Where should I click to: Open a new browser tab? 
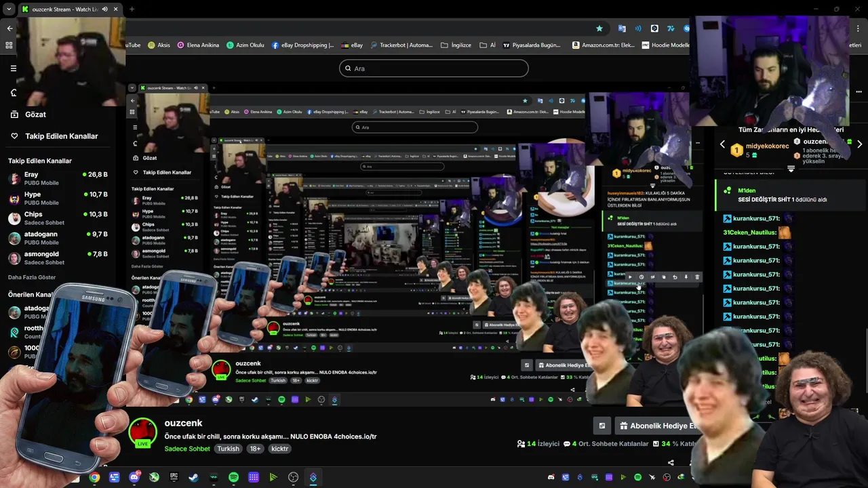coord(132,9)
